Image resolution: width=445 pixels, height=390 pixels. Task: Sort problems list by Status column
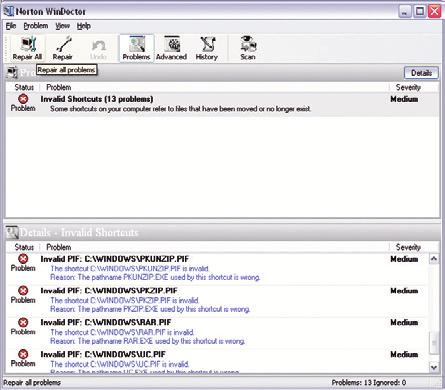click(24, 87)
